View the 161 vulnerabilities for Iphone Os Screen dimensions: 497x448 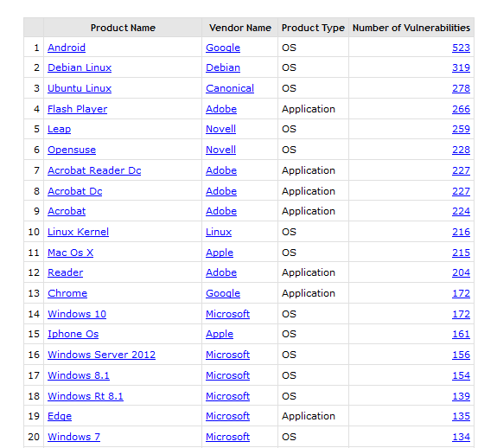[462, 334]
